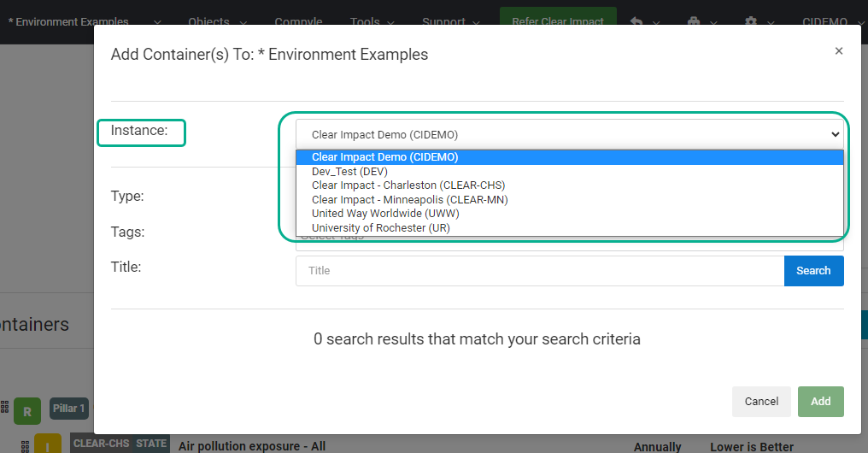Click the STATE tag label
Image resolution: width=868 pixels, height=453 pixels.
[x=151, y=444]
